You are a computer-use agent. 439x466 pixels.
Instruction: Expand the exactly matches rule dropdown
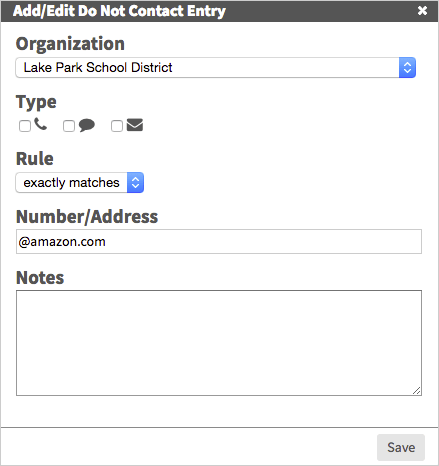click(x=80, y=183)
